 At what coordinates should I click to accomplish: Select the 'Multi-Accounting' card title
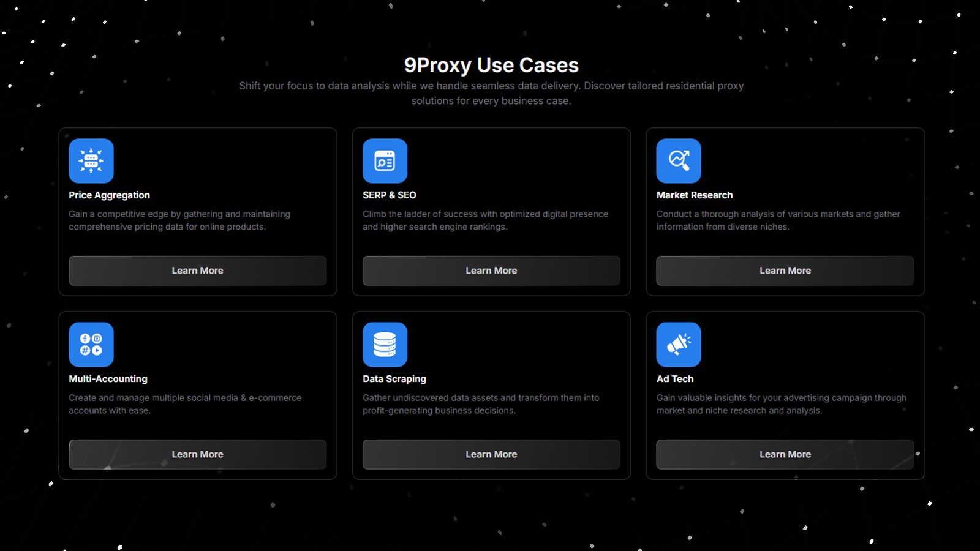pos(108,379)
